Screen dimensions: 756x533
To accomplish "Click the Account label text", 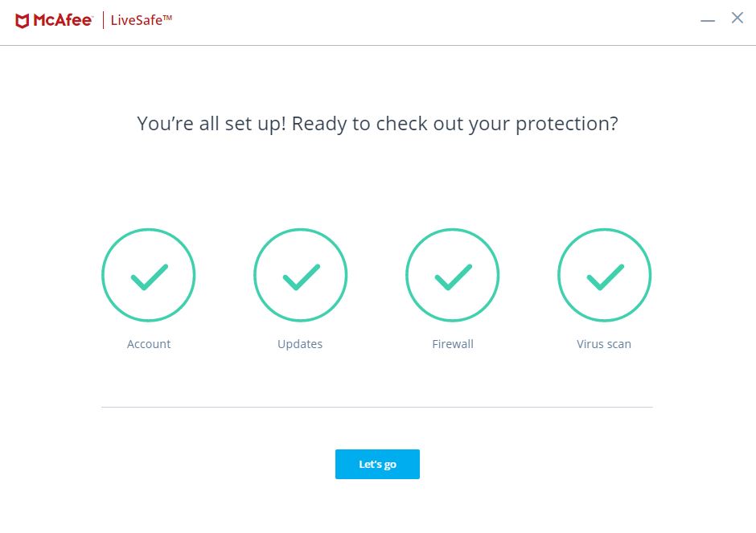I will (149, 344).
